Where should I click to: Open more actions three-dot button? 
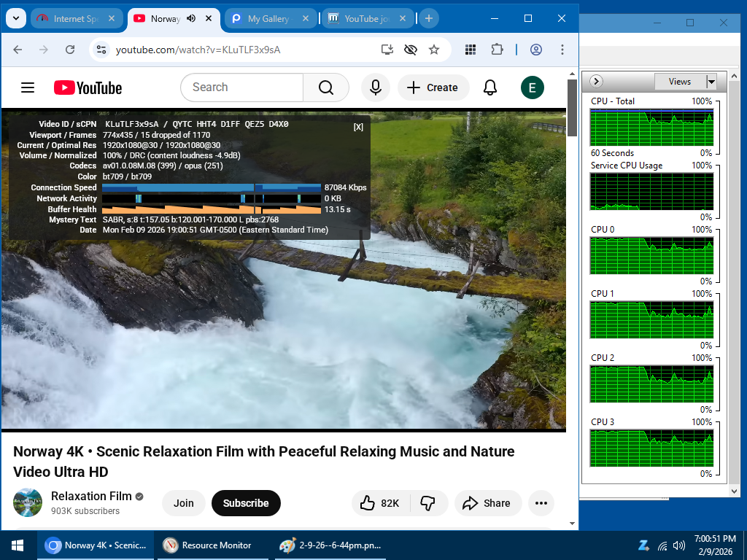pos(541,503)
